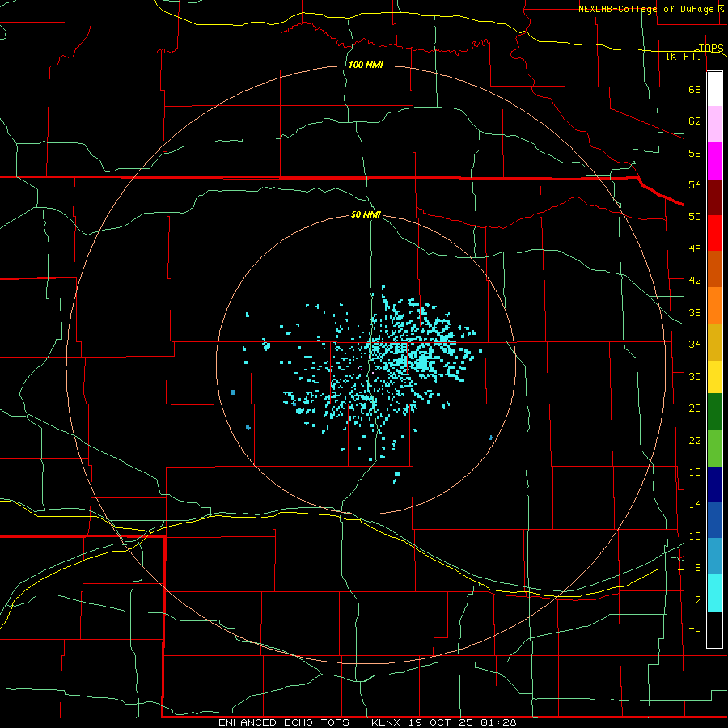
Task: Click the "30" legend value
Action: tap(695, 376)
